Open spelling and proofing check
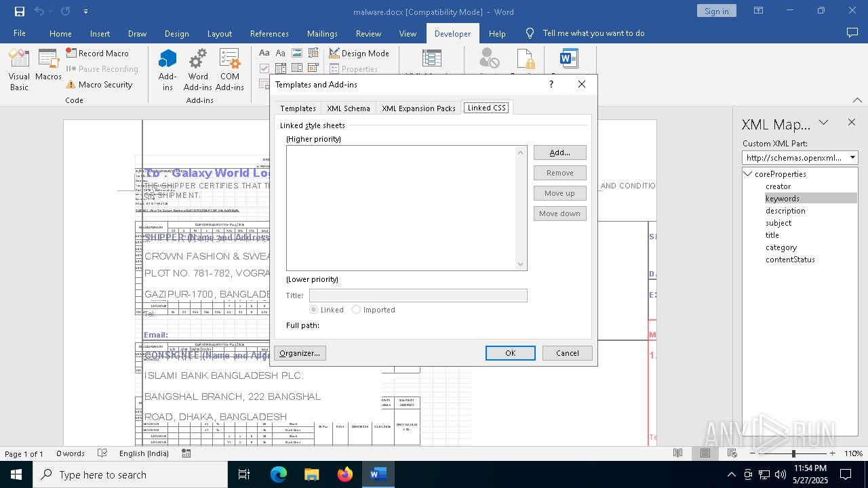 [x=102, y=453]
